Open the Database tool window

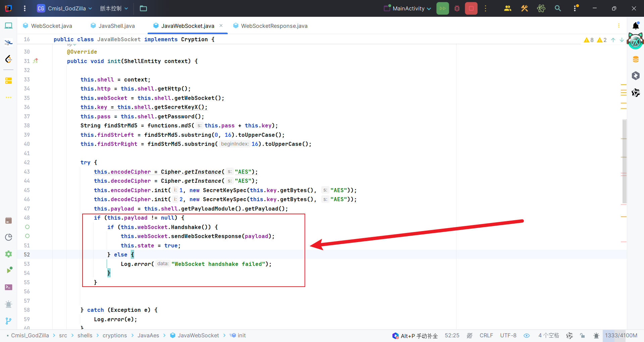tap(636, 59)
